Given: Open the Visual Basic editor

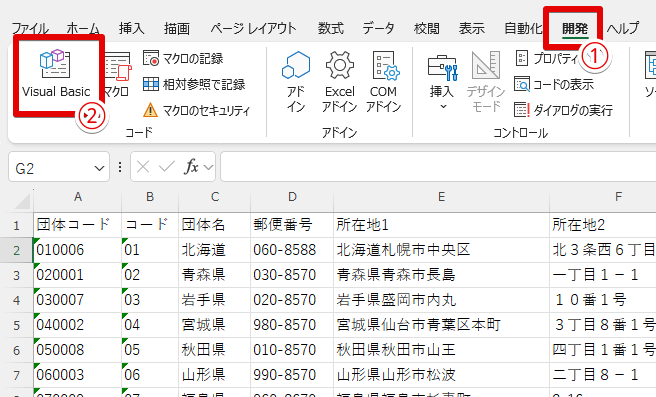Looking at the screenshot, I should 56,75.
